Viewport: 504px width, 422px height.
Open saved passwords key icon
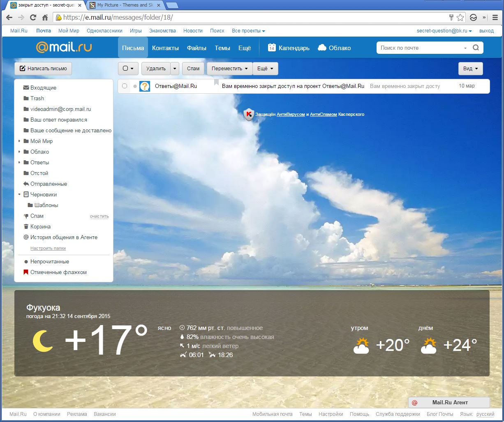tap(451, 18)
